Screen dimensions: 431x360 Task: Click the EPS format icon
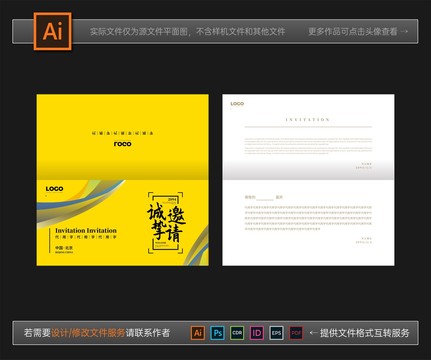click(276, 333)
